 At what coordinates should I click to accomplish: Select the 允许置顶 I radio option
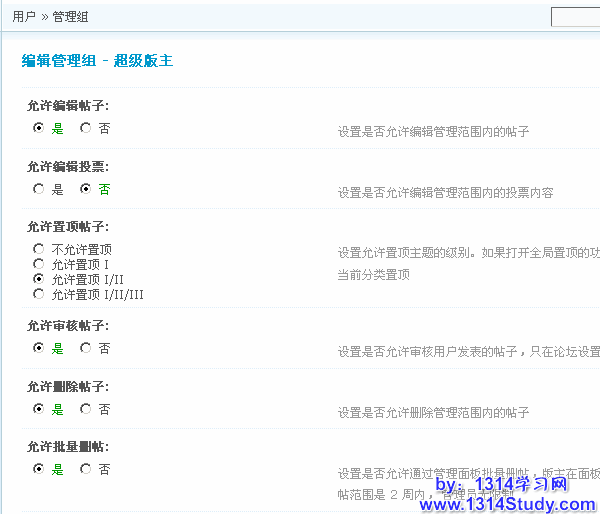click(39, 264)
